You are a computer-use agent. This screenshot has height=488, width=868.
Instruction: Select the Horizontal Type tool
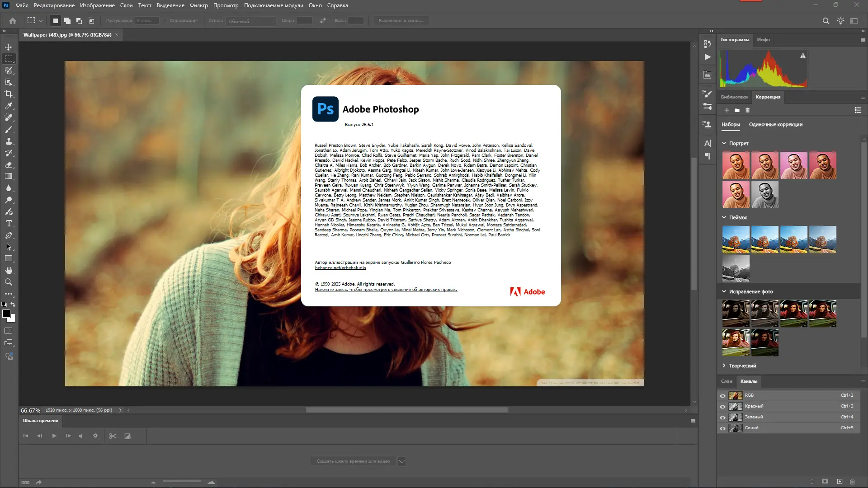pyautogui.click(x=9, y=224)
